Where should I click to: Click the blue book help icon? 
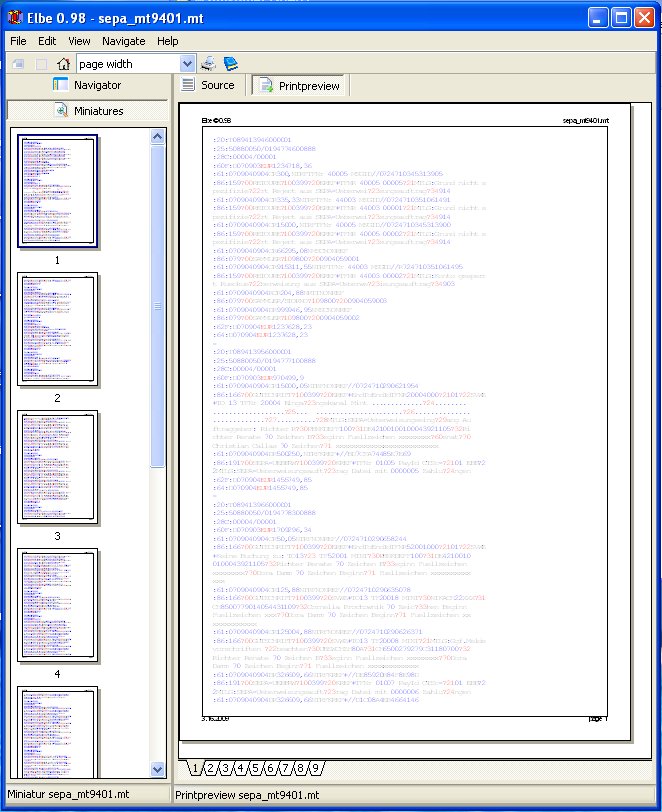[x=231, y=64]
